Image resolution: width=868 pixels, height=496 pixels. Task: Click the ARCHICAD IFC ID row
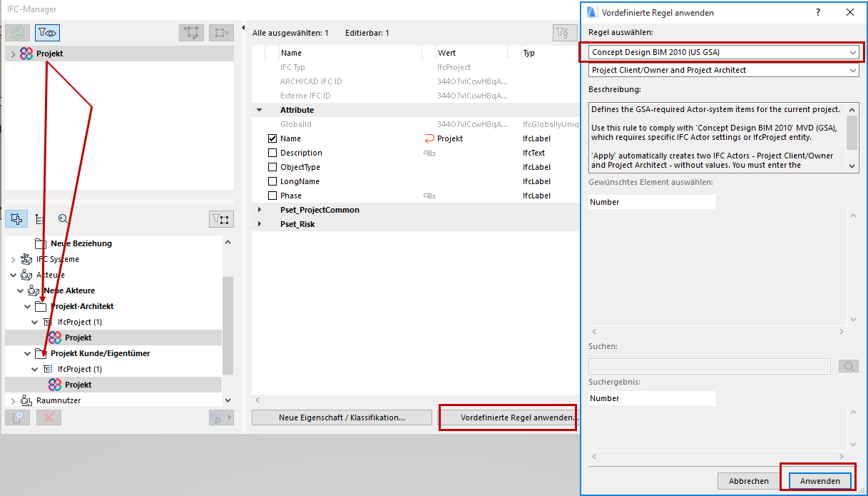click(414, 81)
